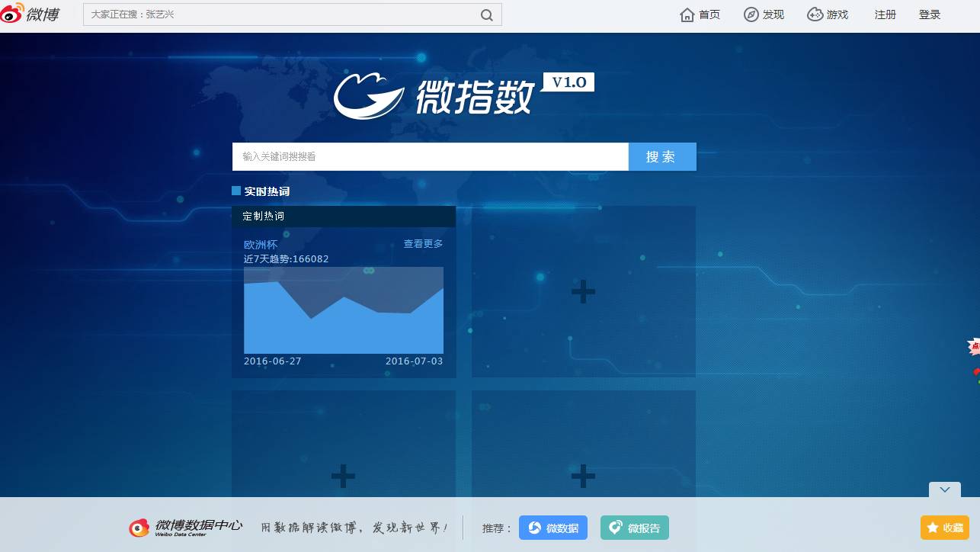Click the blue 搜索 button

[662, 156]
